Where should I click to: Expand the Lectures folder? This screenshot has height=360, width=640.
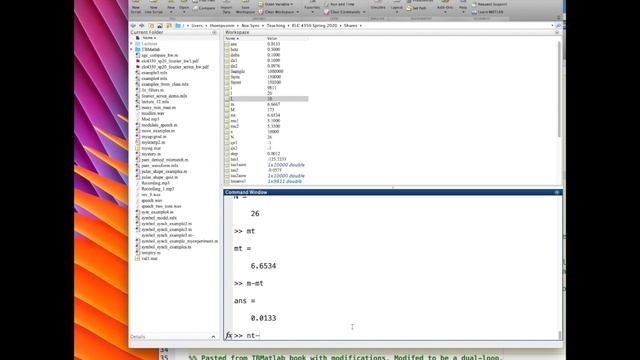click(x=132, y=44)
